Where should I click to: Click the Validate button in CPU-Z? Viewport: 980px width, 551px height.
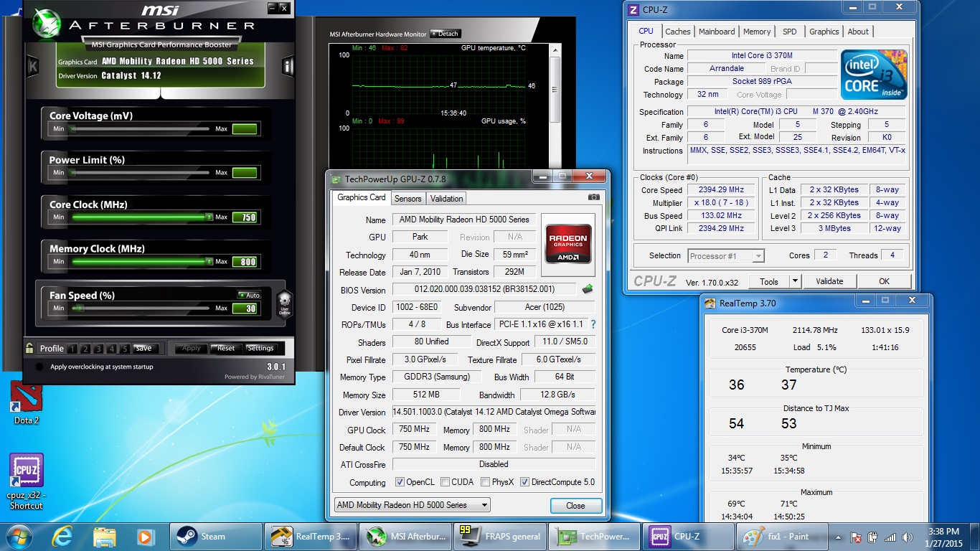[x=829, y=281]
